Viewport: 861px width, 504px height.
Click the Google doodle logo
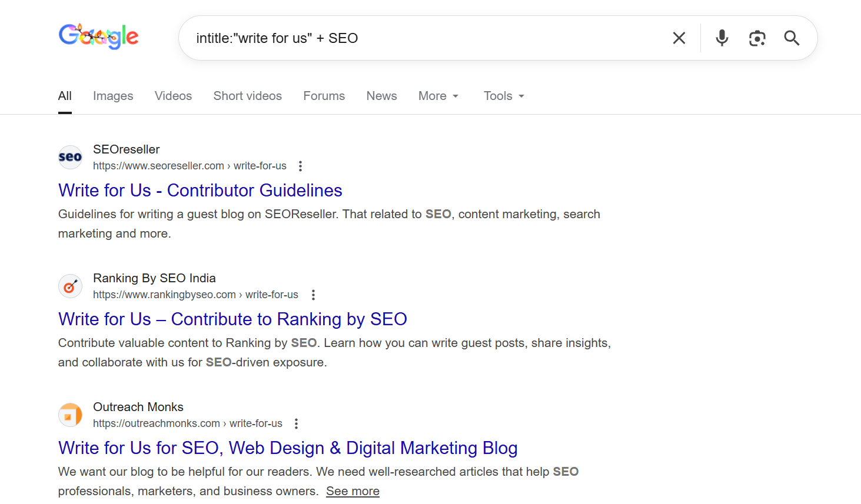98,36
